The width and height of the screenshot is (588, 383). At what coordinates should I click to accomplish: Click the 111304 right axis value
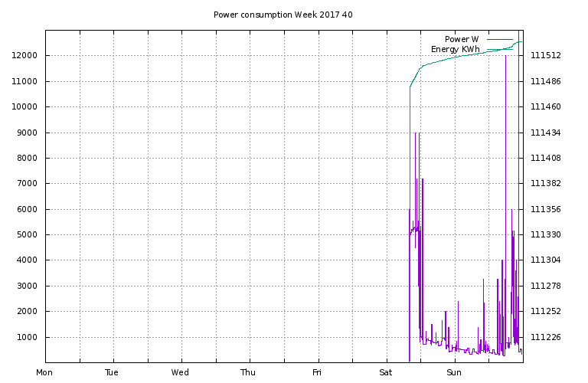546,260
